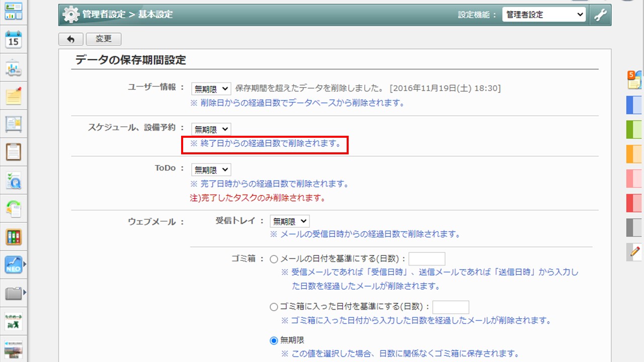Select the gray sticky note color
Screen dimensions: 644x362
click(634, 227)
